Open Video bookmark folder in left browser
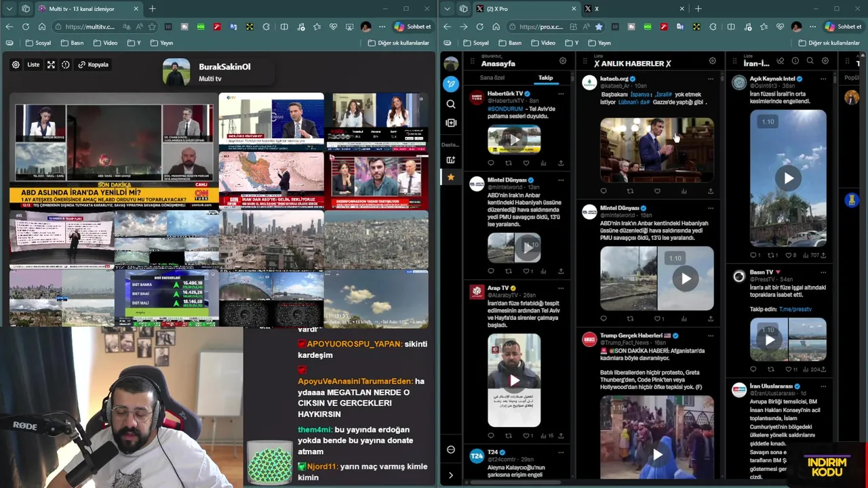 pyautogui.click(x=106, y=43)
